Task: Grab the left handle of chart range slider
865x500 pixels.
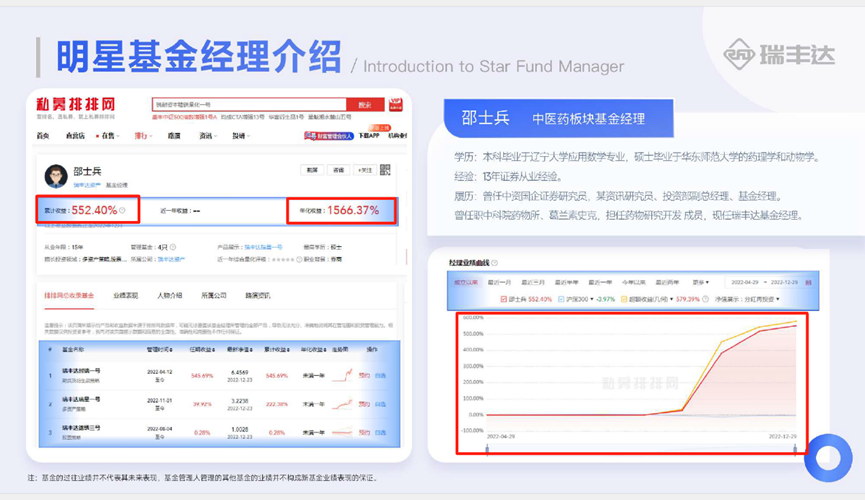Action: pyautogui.click(x=487, y=449)
